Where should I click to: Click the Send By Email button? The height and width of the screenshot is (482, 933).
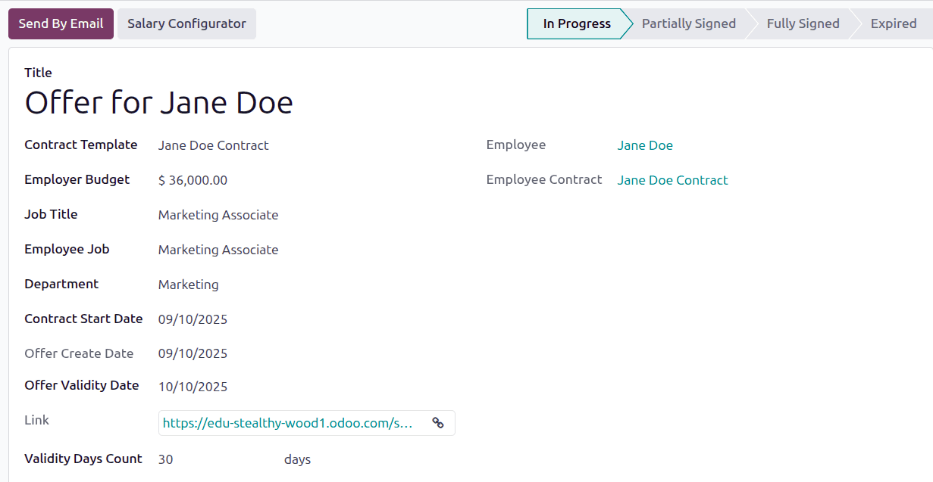coord(61,24)
